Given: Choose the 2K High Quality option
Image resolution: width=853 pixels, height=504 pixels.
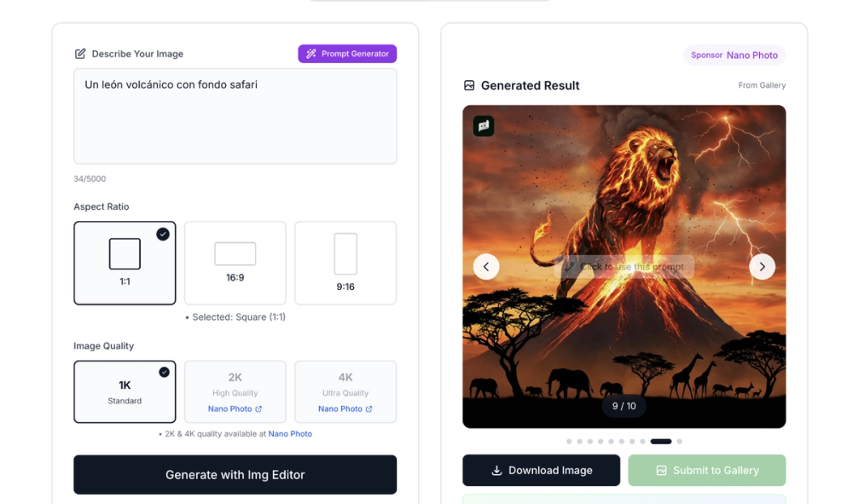Looking at the screenshot, I should point(235,391).
